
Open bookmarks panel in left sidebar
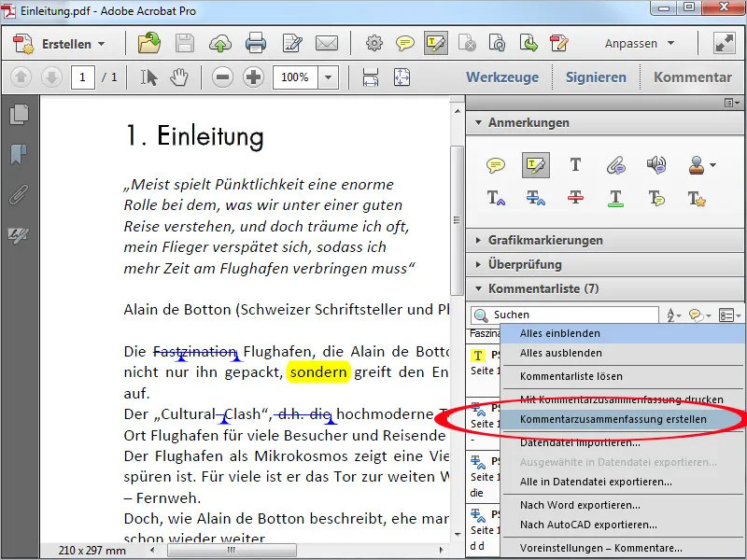19,154
